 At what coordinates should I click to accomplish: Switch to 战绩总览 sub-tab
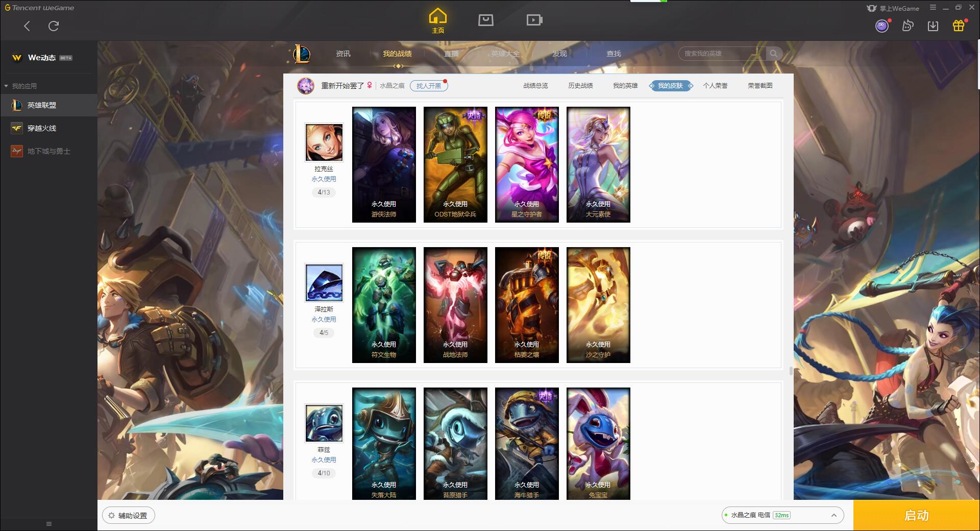(x=535, y=86)
